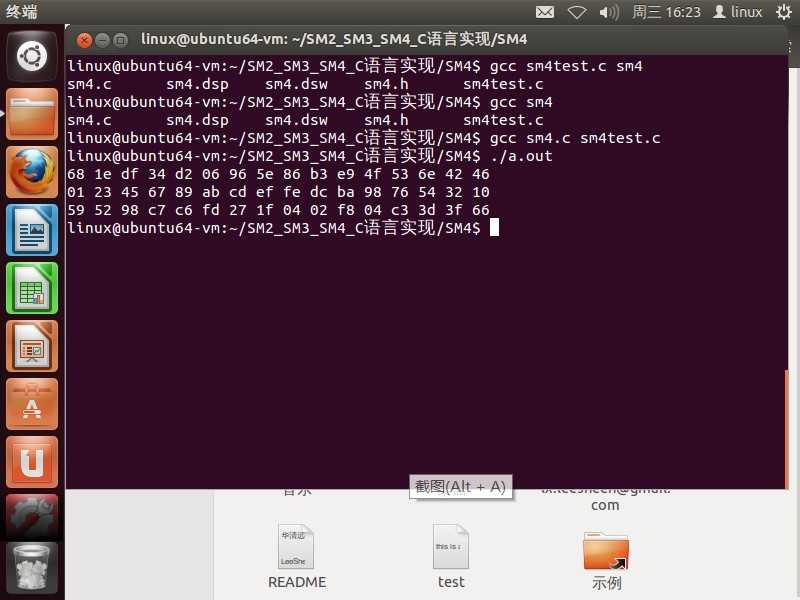Open the network indicator menu

[x=577, y=12]
